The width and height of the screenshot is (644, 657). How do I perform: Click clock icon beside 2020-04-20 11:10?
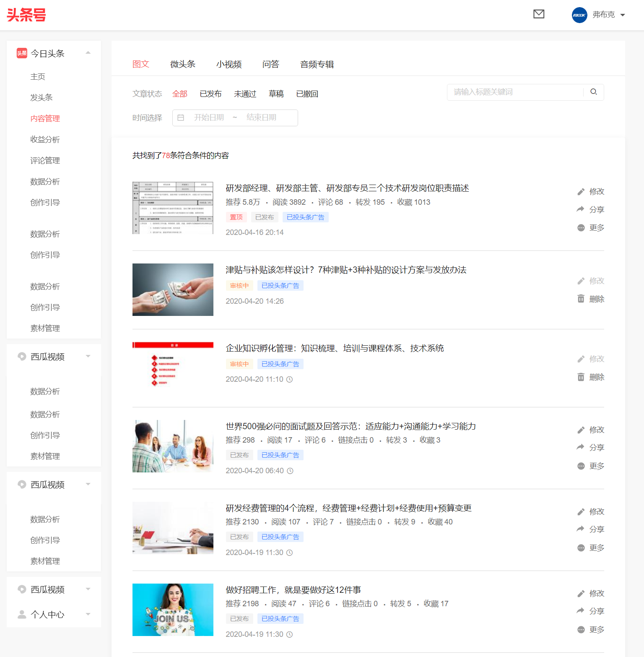coord(289,379)
